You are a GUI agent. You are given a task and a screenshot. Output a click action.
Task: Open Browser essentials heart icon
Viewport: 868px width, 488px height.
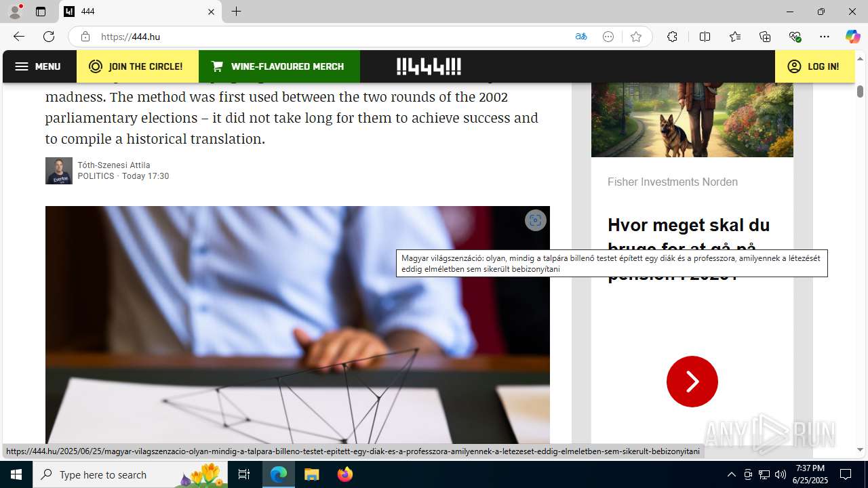click(x=795, y=37)
